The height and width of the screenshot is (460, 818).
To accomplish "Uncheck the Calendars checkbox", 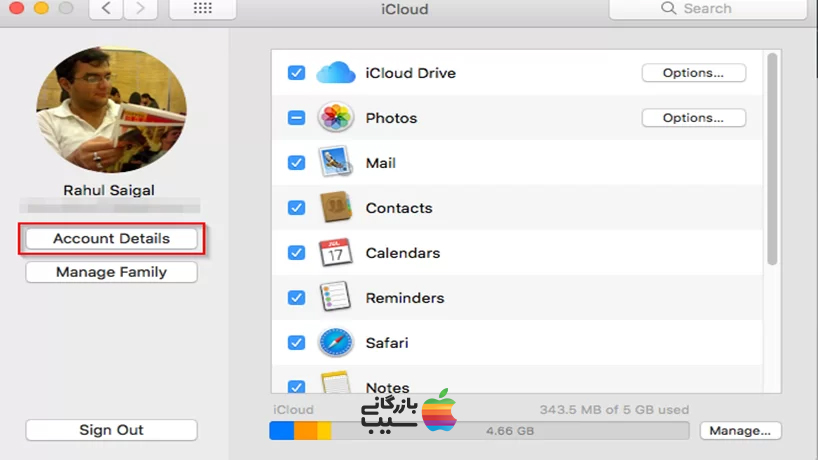I will coord(296,252).
